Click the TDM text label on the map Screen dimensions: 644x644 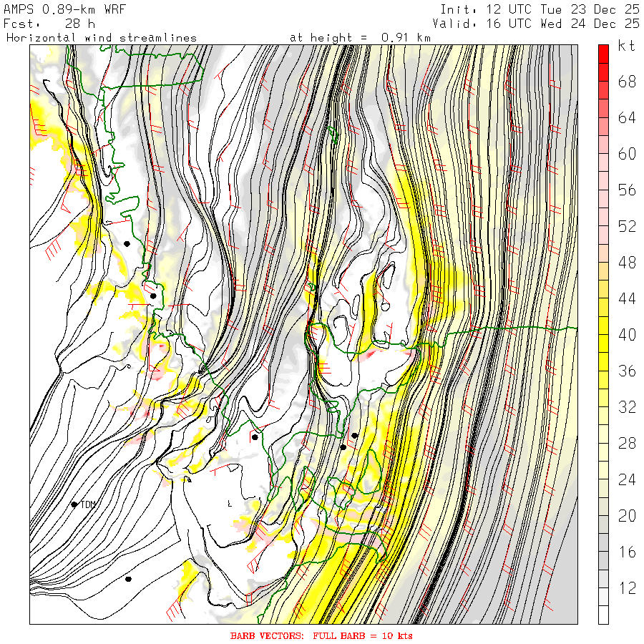[88, 504]
